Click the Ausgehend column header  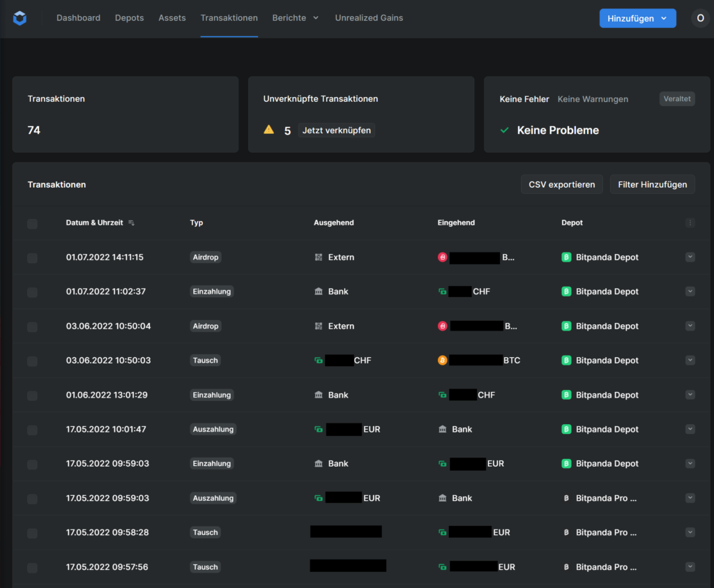(x=333, y=223)
